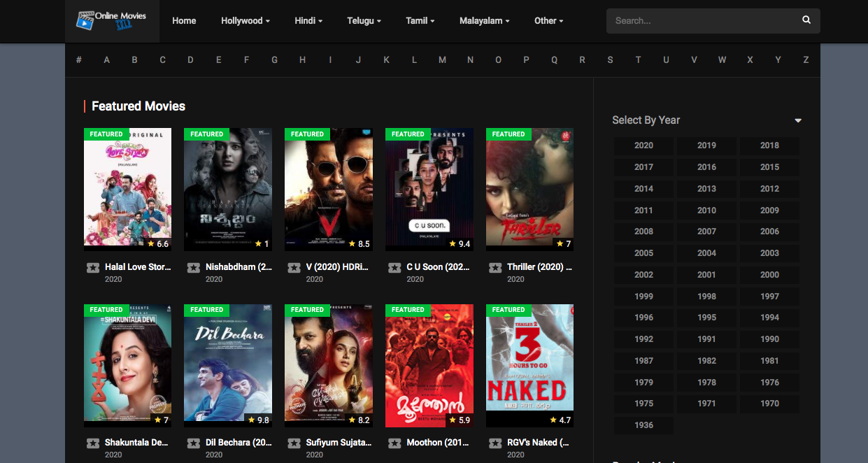Select year 2020 filter
Image resolution: width=868 pixels, height=463 pixels.
[x=643, y=145]
